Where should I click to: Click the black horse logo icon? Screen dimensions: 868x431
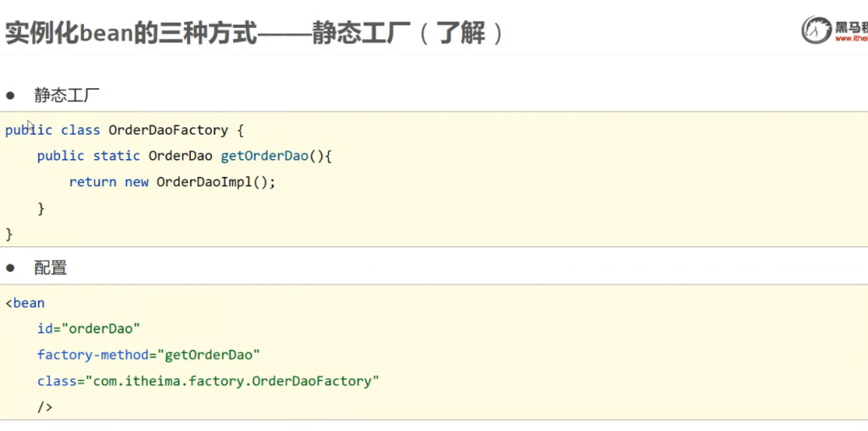coord(816,30)
